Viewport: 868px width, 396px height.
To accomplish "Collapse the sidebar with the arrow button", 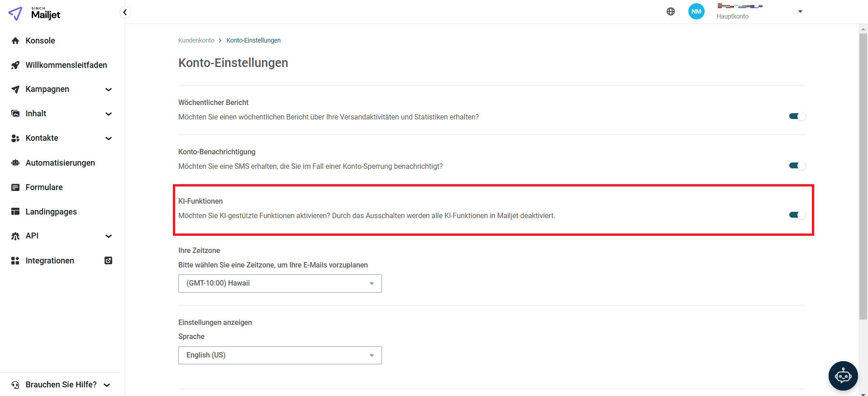I will point(125,12).
